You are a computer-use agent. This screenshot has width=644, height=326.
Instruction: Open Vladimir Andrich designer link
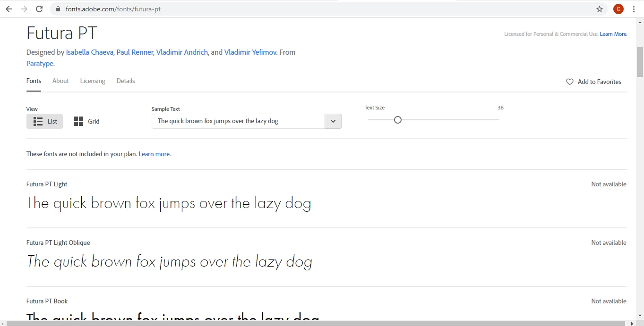[x=182, y=52]
